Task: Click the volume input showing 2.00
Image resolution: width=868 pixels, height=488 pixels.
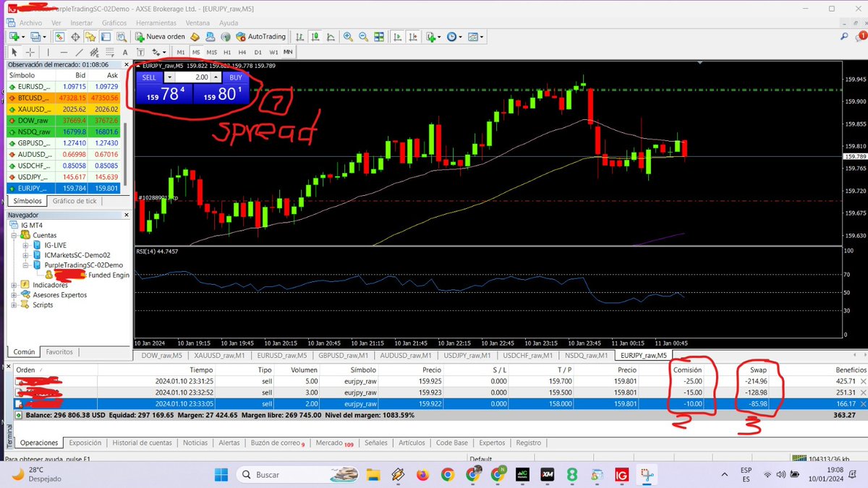Action: (192, 77)
